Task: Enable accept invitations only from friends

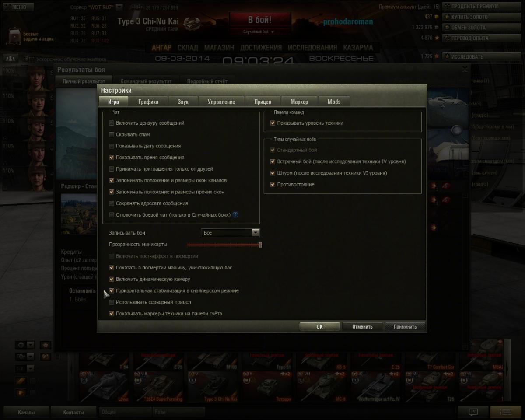Action: pyautogui.click(x=112, y=169)
